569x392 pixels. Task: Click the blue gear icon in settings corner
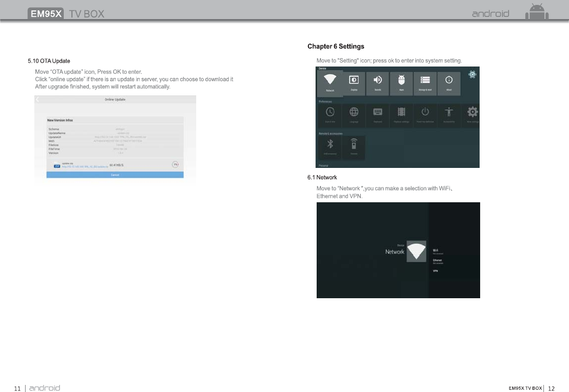click(x=472, y=74)
